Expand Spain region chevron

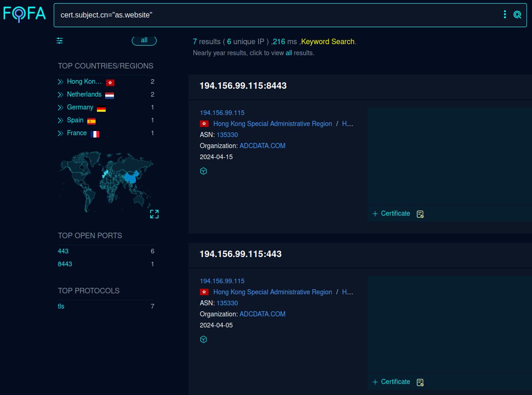tap(60, 120)
